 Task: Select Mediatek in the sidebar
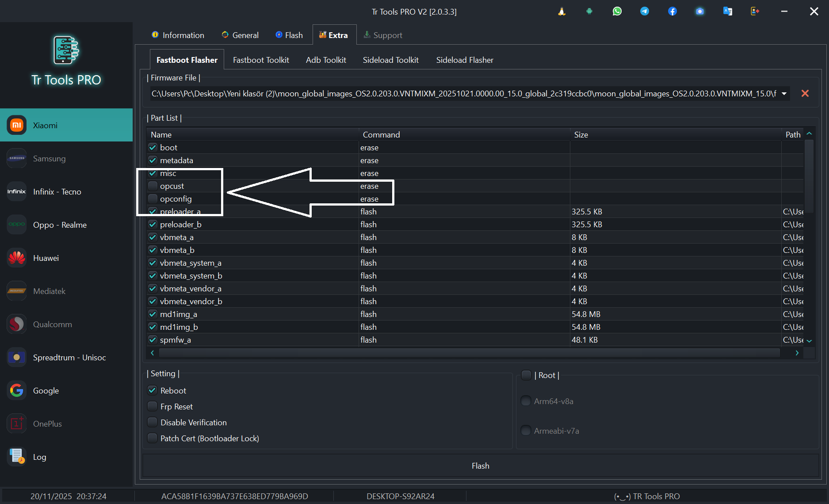click(66, 291)
